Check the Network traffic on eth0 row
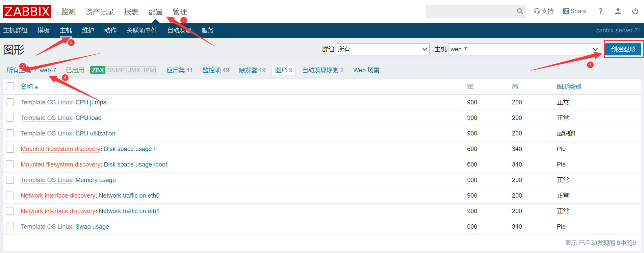The height and width of the screenshot is (253, 644). (10, 196)
